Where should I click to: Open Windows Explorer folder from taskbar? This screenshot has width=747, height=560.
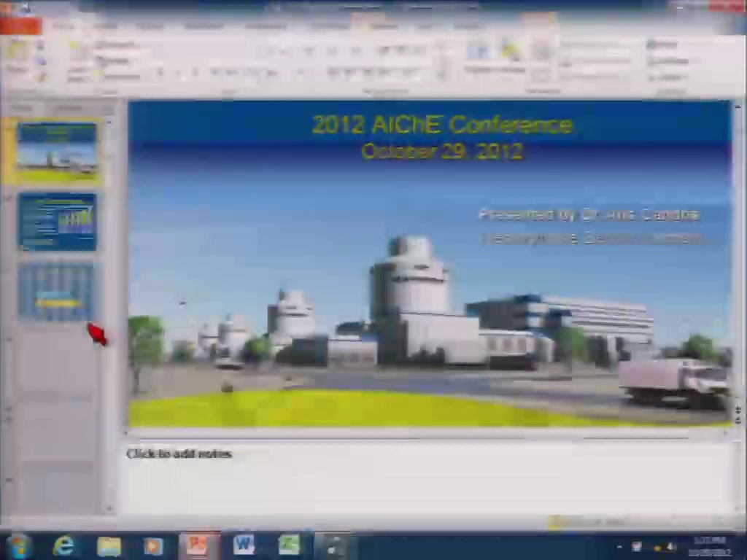point(109,545)
